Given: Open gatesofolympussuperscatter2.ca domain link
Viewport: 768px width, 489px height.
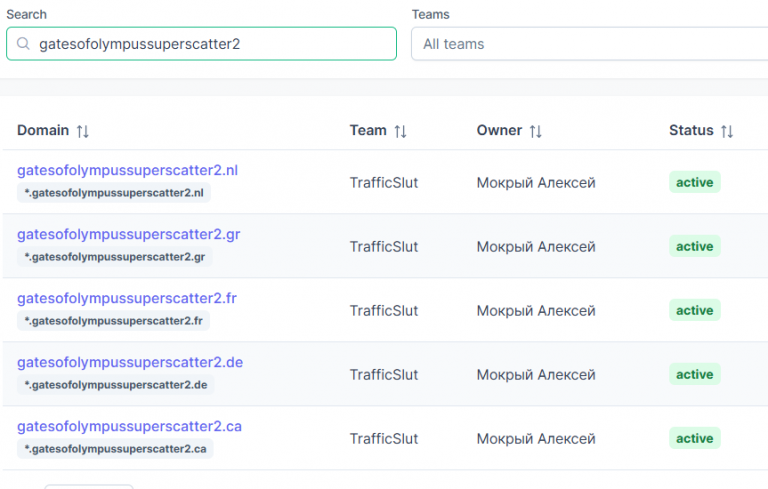Looking at the screenshot, I should pos(129,426).
